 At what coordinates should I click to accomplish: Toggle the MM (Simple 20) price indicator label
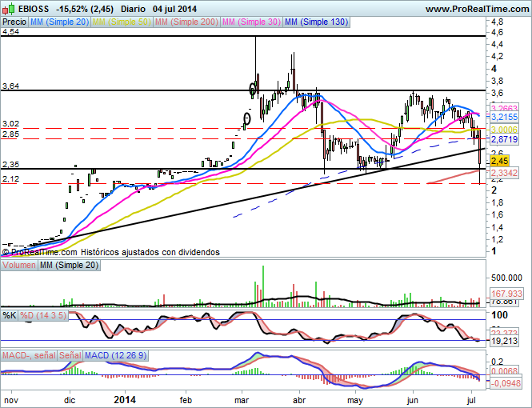point(59,23)
